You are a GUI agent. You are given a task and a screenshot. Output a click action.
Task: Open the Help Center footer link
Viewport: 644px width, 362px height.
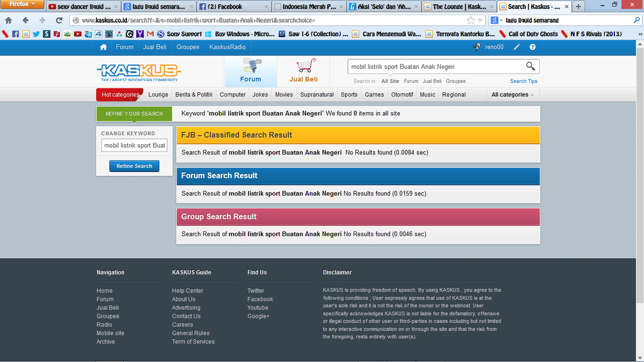188,291
